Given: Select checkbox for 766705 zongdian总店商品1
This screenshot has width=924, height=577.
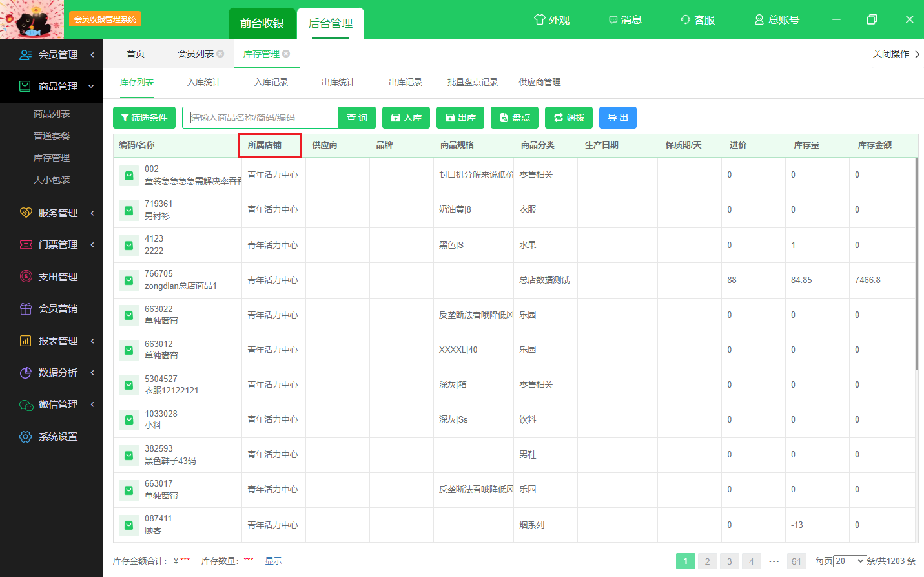Looking at the screenshot, I should [x=129, y=280].
